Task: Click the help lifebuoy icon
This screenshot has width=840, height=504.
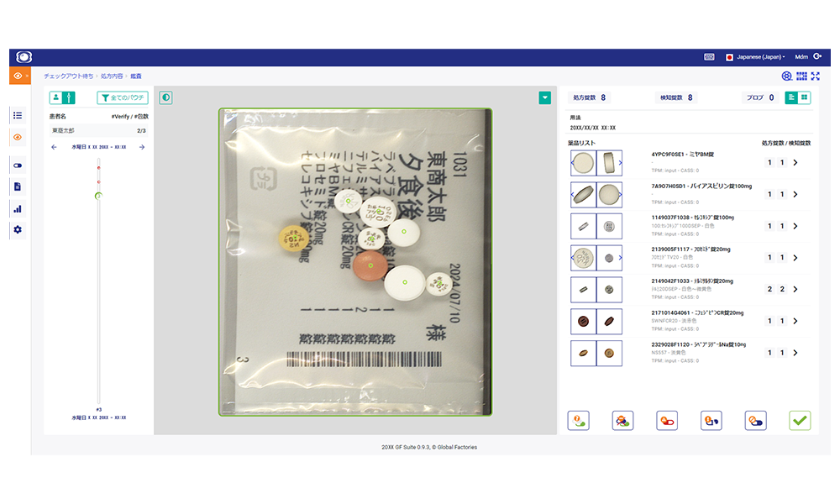Action: coord(786,76)
